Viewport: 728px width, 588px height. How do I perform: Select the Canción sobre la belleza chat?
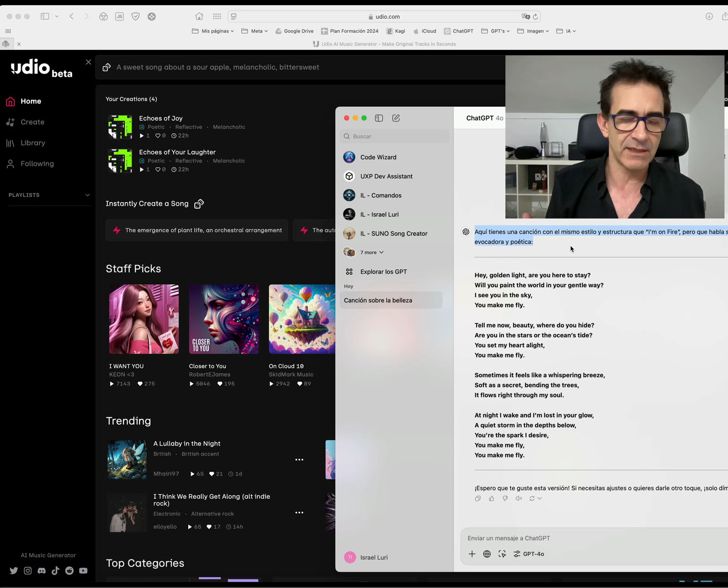(x=391, y=300)
